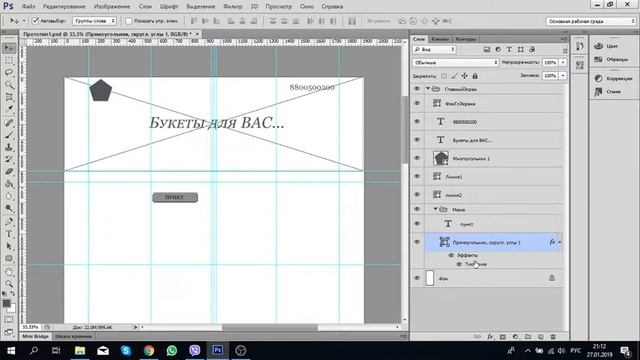640x360 pixels.
Task: Select the Rectangular Marquee tool
Action: pyautogui.click(x=9, y=60)
